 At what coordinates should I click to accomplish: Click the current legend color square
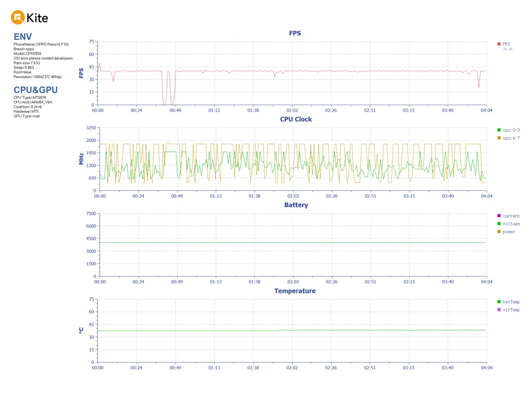coord(499,216)
